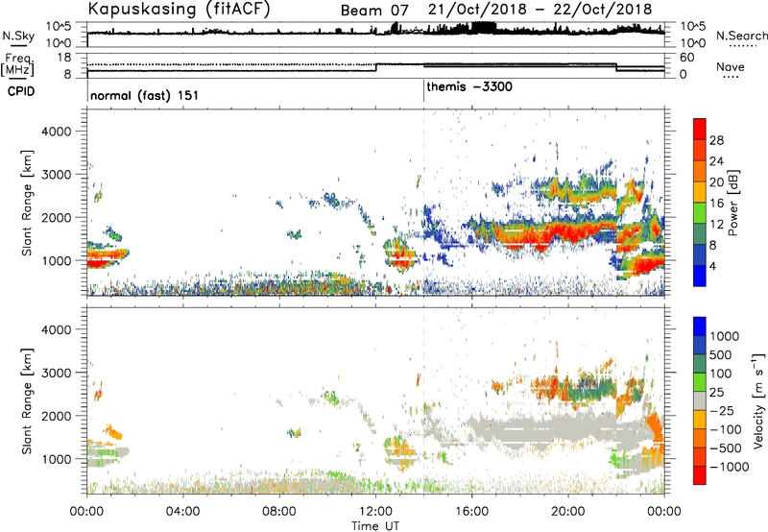
Task: Click the '-25' velocity colorbar label
Action: point(722,411)
